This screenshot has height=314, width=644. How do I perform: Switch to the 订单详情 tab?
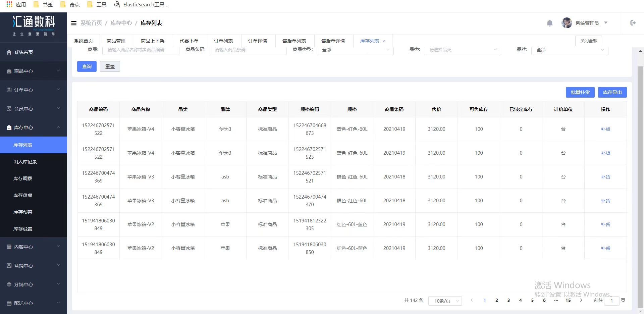[x=258, y=41]
